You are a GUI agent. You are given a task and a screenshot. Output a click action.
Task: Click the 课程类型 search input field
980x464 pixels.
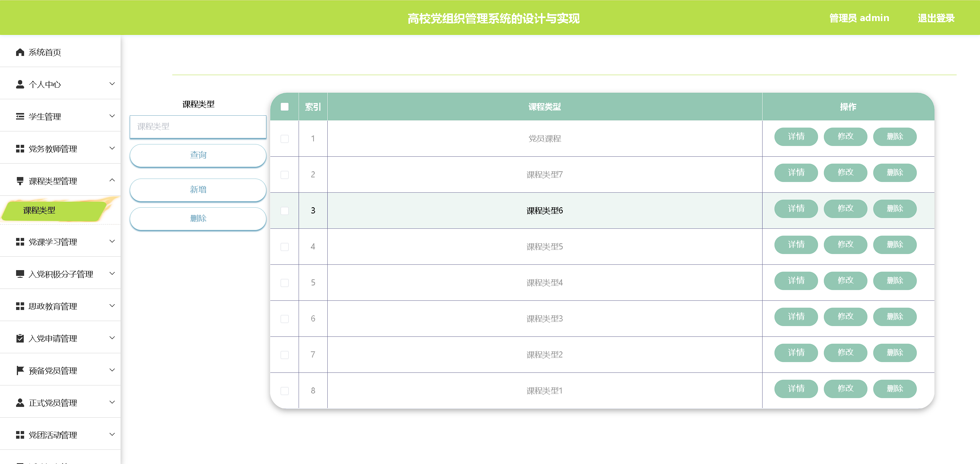click(x=198, y=126)
